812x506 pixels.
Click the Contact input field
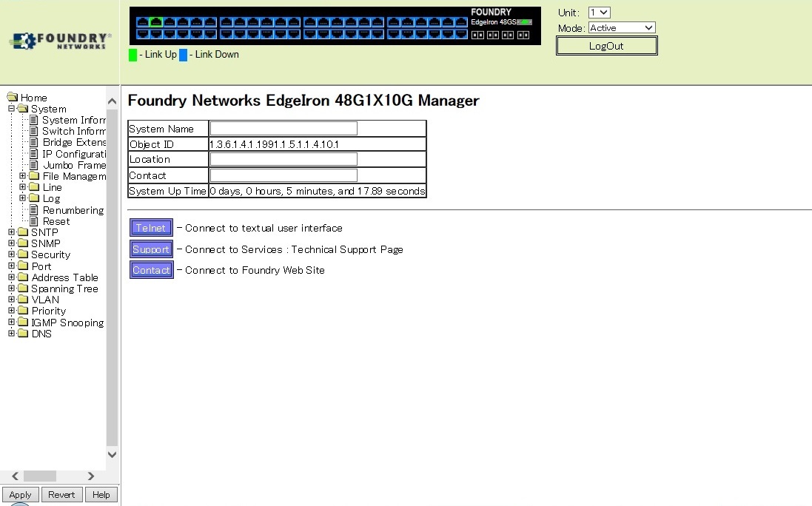coord(283,175)
